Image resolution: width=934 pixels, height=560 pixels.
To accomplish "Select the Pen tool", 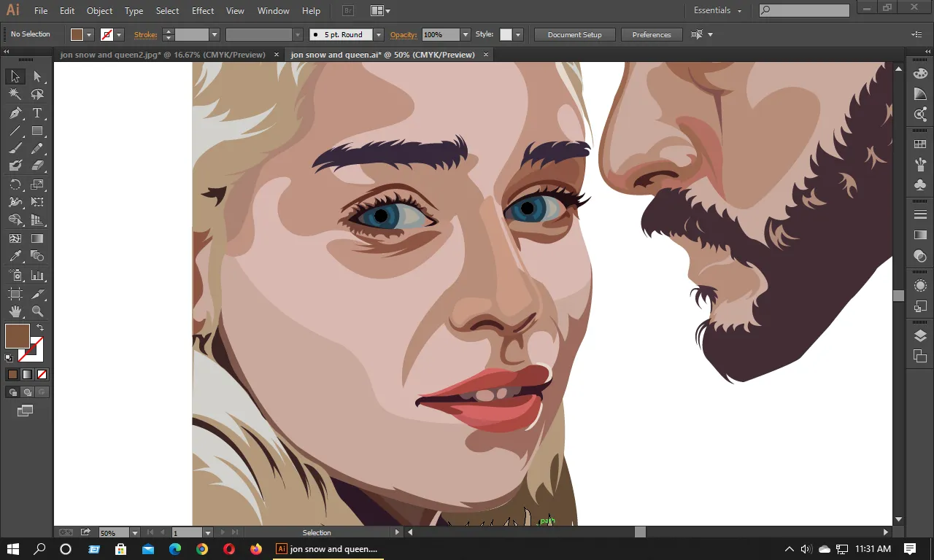I will tap(15, 113).
